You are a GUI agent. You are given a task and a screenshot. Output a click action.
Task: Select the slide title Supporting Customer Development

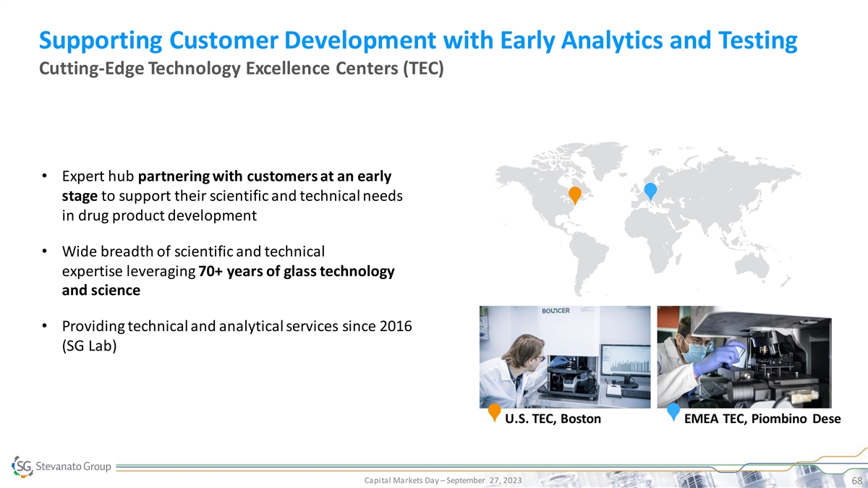click(418, 41)
